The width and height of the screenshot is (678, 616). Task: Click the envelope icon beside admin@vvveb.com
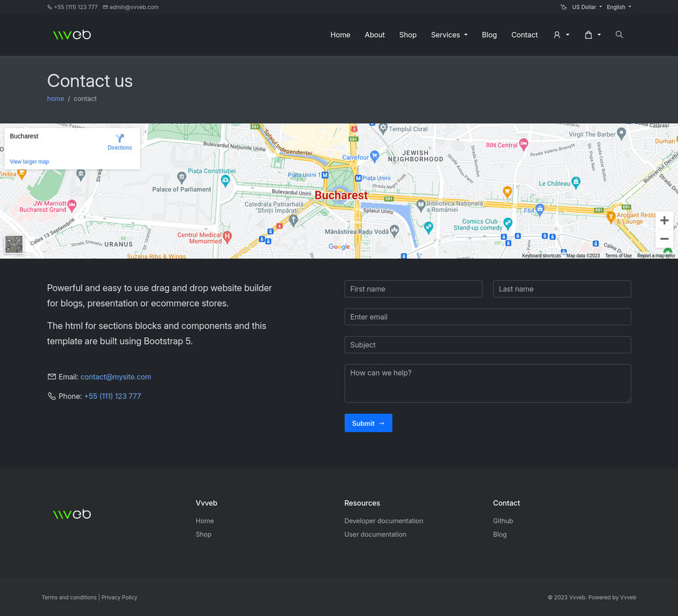105,7
